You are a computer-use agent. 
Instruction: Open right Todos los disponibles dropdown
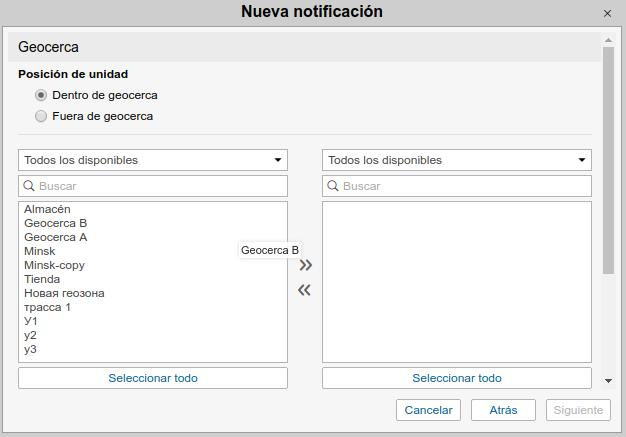click(456, 160)
